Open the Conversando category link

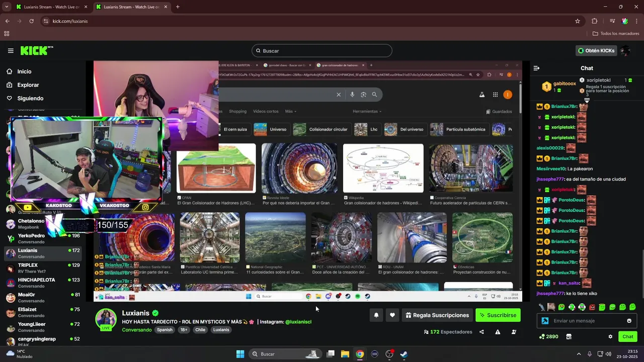tap(136, 330)
